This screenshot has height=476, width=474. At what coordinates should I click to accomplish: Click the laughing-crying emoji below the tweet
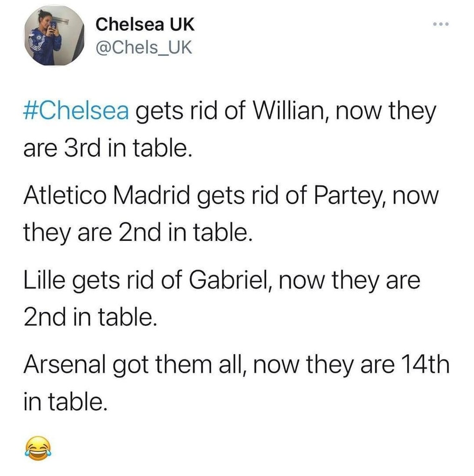tap(36, 449)
